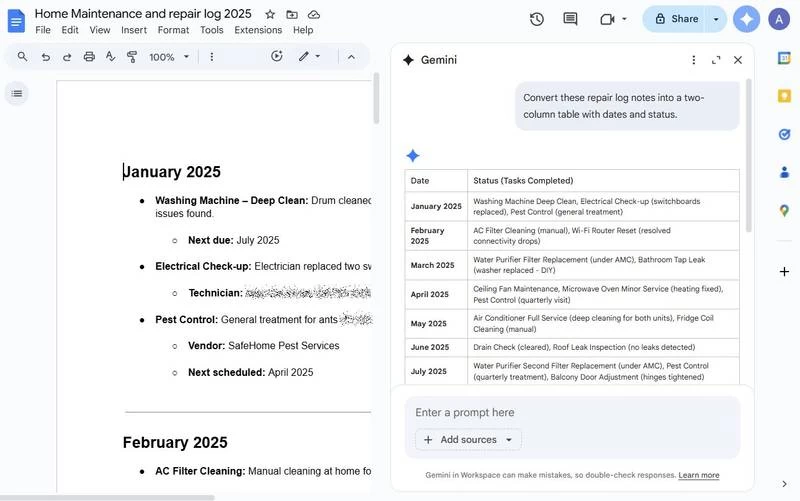Open the Insert menu
The image size is (800, 501).
[134, 30]
